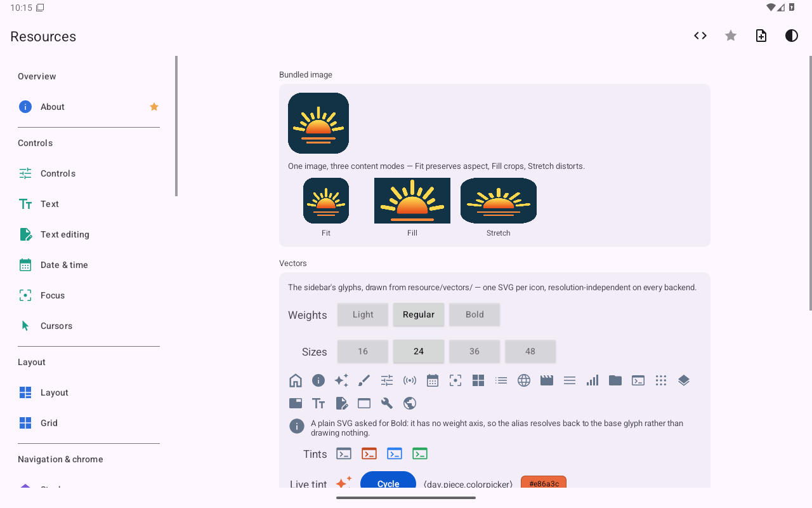
Task: Click the Fill mode sun thumbnail
Action: tap(412, 201)
